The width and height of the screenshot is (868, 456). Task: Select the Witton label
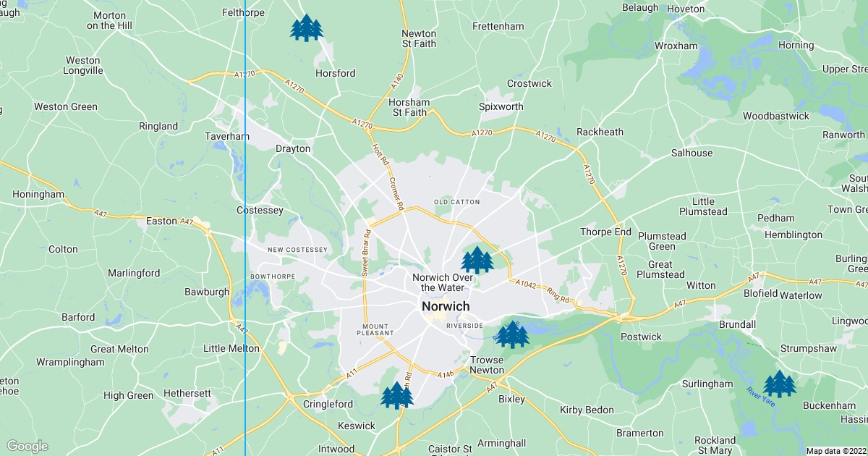point(701,285)
